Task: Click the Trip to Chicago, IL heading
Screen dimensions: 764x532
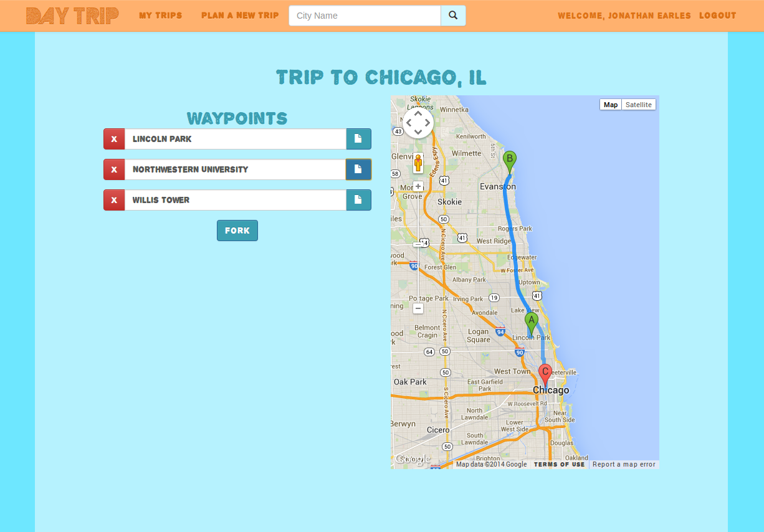Action: 381,77
